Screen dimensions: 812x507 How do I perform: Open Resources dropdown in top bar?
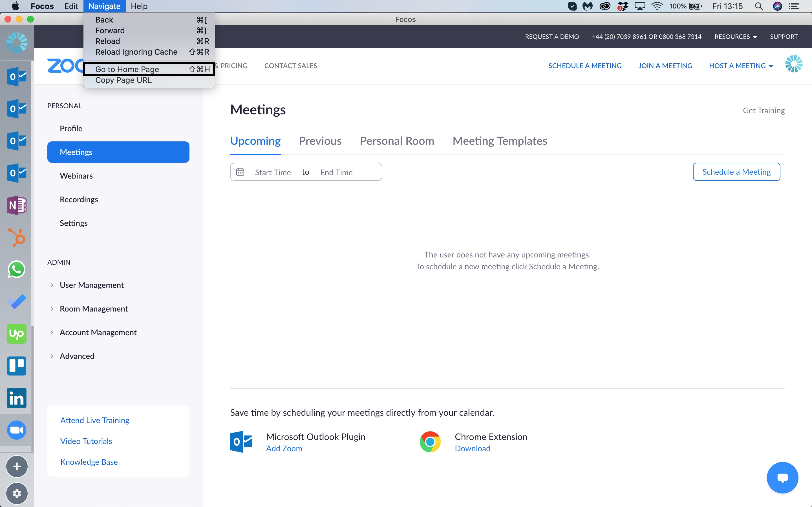pyautogui.click(x=736, y=37)
